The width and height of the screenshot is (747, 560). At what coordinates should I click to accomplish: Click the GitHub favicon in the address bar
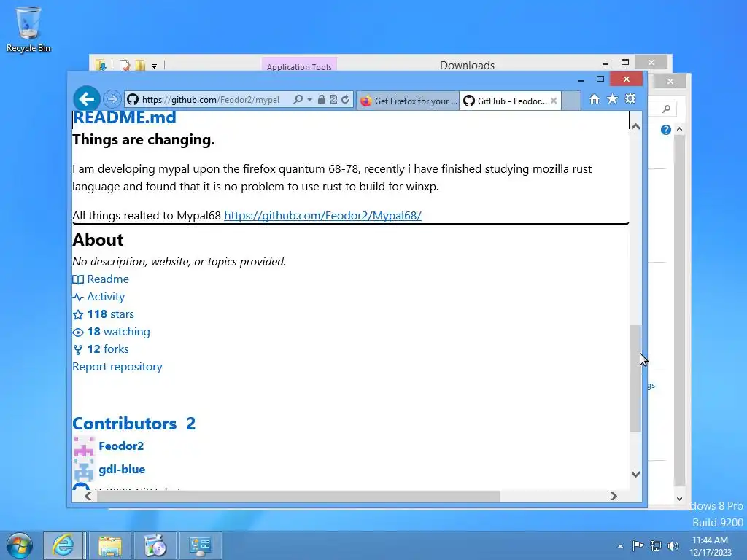click(133, 99)
